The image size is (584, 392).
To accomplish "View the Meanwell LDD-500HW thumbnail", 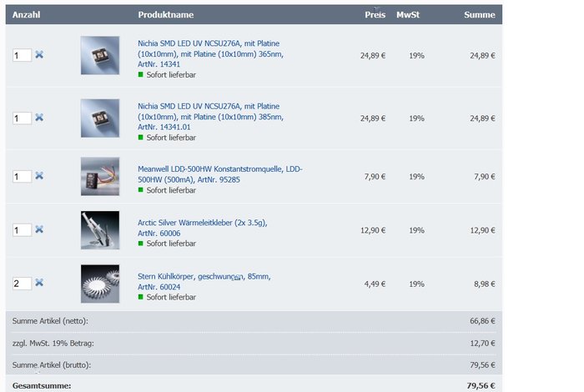I will (x=100, y=176).
